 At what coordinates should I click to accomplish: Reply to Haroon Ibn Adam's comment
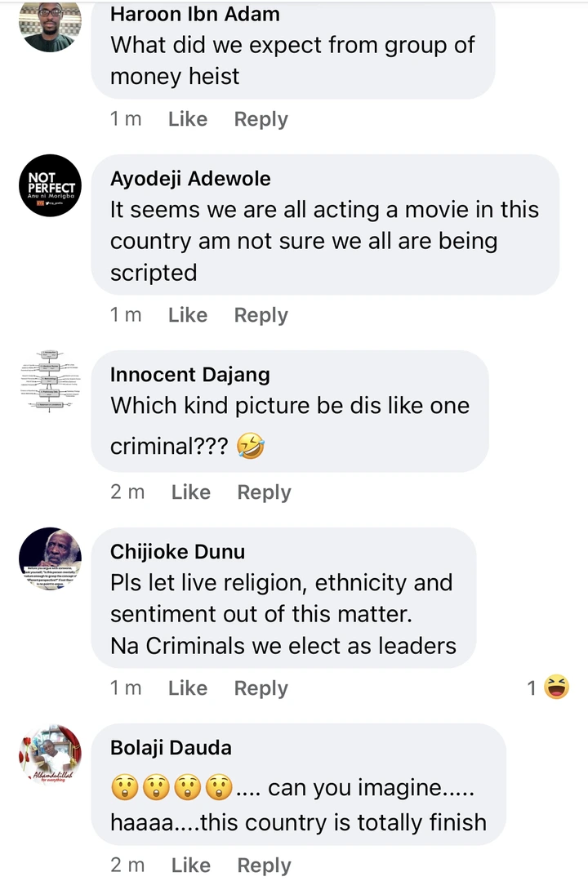(261, 119)
